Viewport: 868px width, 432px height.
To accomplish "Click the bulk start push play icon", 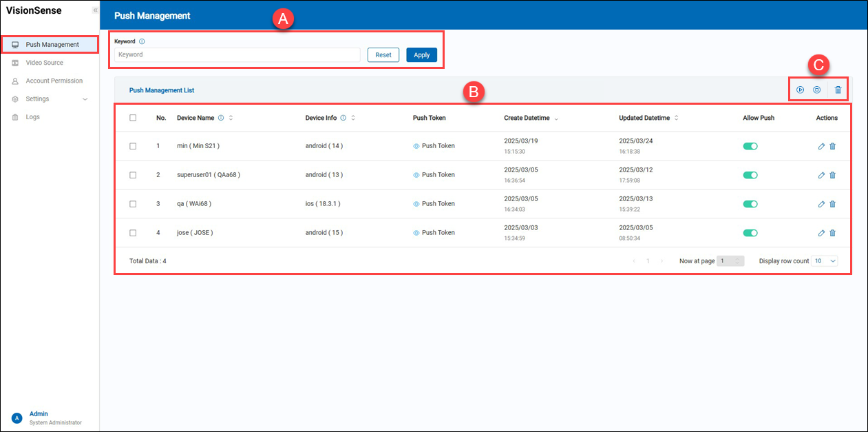I will point(800,90).
